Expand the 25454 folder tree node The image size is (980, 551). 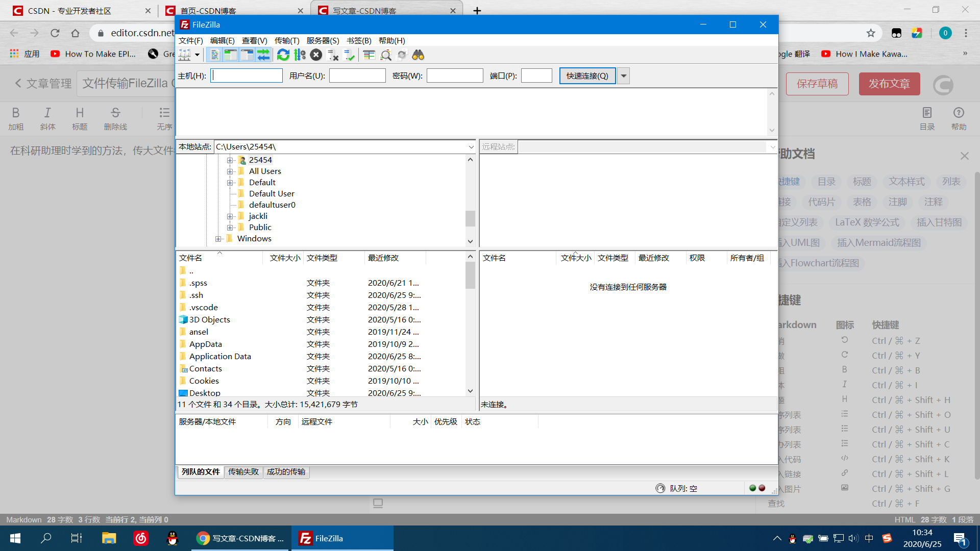[x=230, y=160]
